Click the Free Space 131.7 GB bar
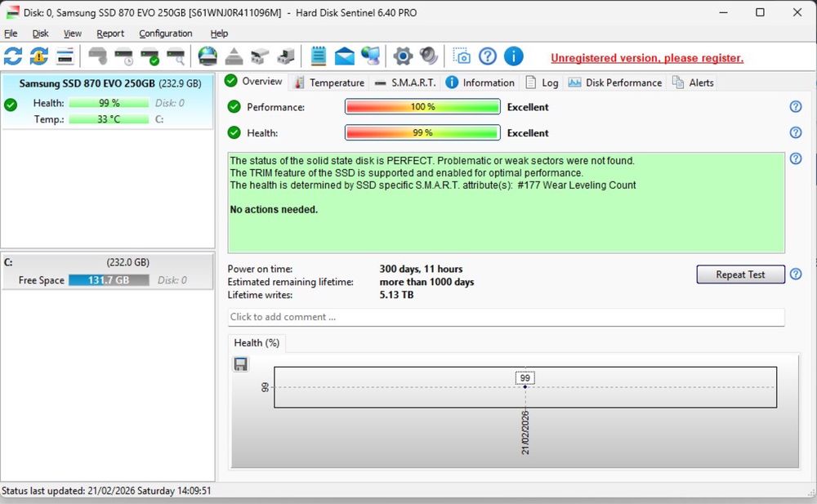This screenshot has height=504, width=817. click(x=109, y=280)
